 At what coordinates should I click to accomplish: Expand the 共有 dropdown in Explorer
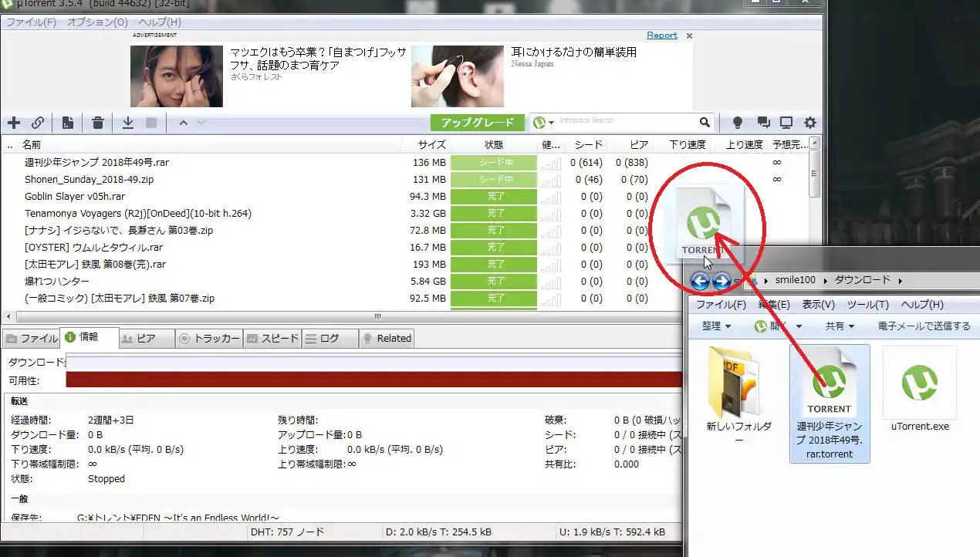pos(840,326)
